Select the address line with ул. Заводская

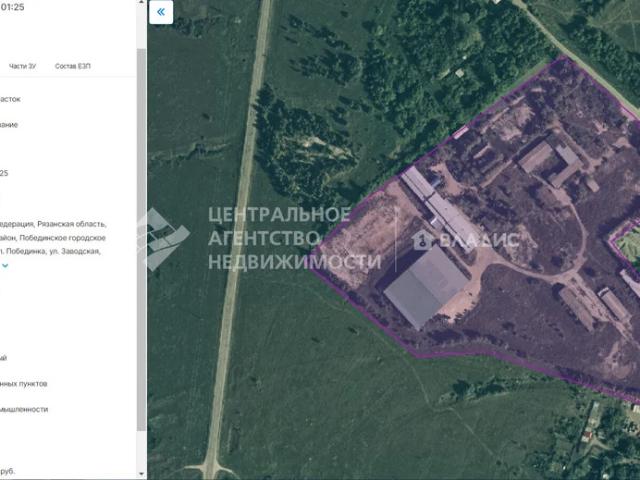[x=50, y=251]
